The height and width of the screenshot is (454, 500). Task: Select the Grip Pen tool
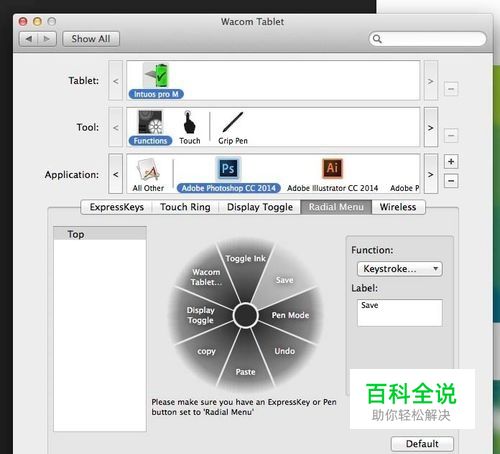click(233, 128)
